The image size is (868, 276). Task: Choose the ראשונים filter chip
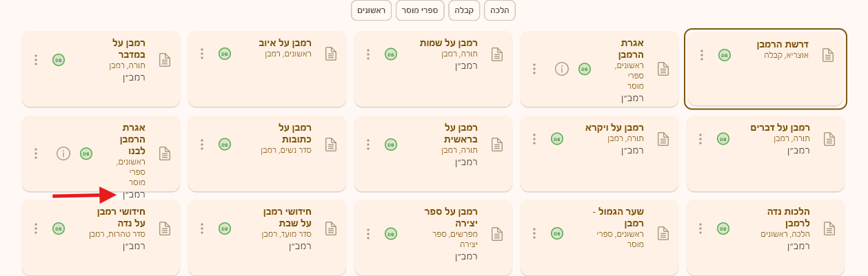point(371,10)
